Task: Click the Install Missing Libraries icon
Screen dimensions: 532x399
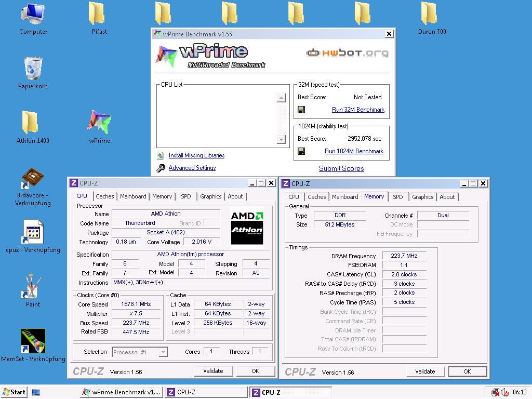Action: tap(161, 156)
